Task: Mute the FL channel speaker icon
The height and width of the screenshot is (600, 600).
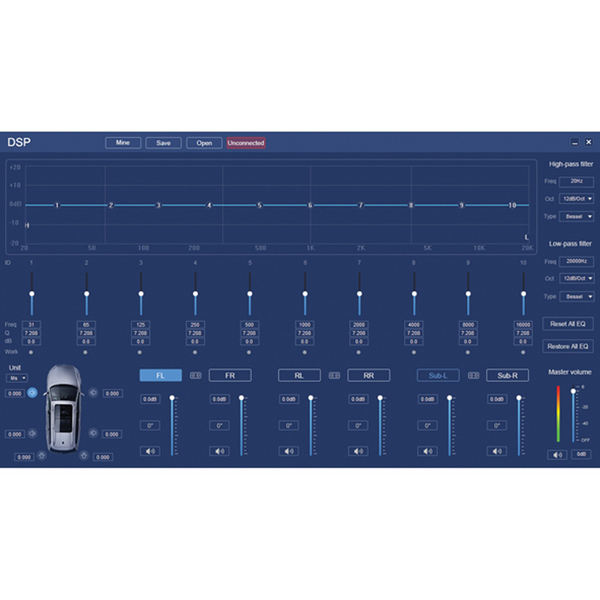Action: click(x=149, y=451)
